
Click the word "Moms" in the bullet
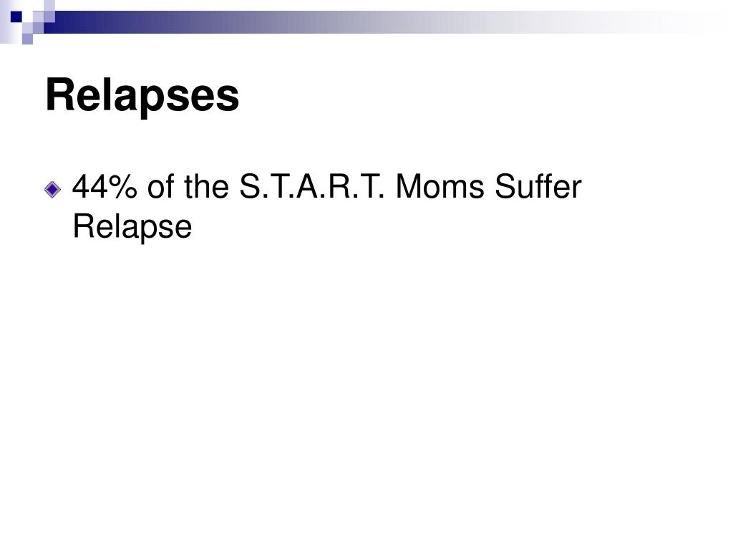(x=440, y=187)
